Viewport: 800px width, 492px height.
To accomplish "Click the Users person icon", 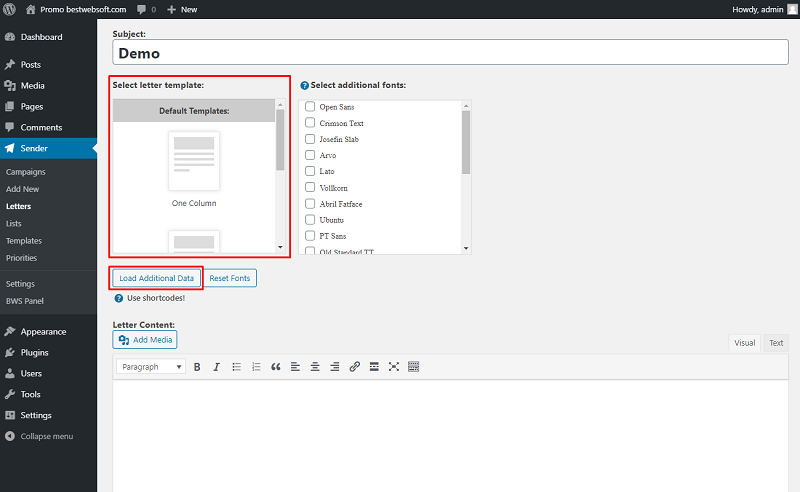I will point(10,373).
